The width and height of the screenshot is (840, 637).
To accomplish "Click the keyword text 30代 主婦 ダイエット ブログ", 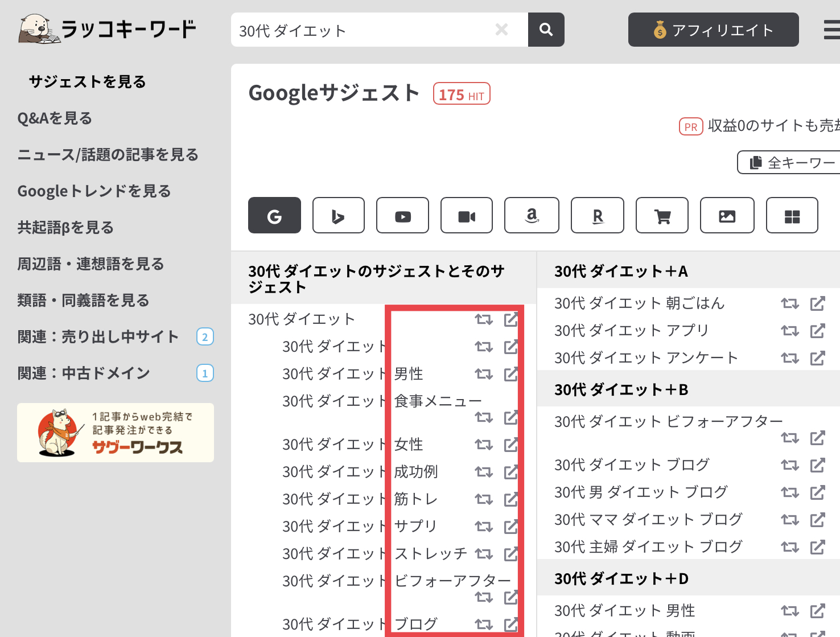I will [649, 547].
